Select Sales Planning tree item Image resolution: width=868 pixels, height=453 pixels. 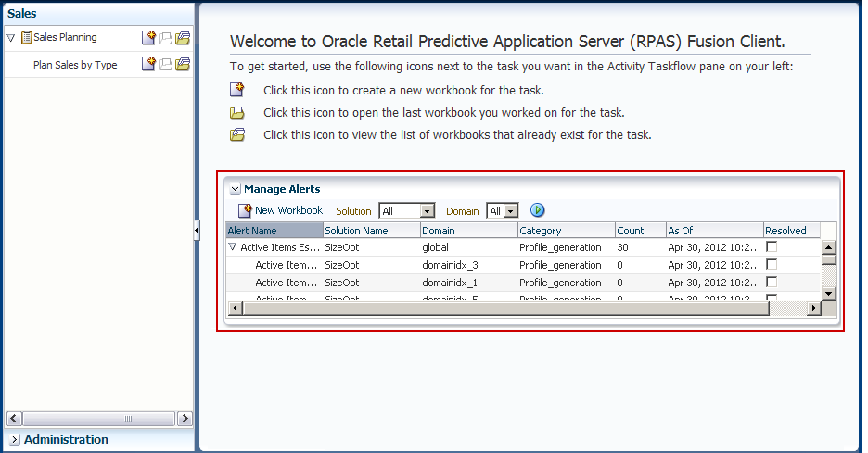(x=65, y=38)
